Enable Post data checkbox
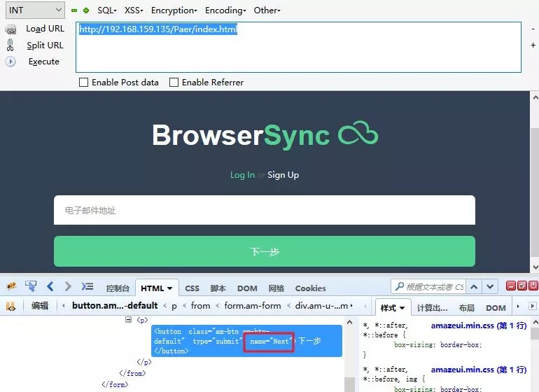539x392 pixels. tap(83, 83)
